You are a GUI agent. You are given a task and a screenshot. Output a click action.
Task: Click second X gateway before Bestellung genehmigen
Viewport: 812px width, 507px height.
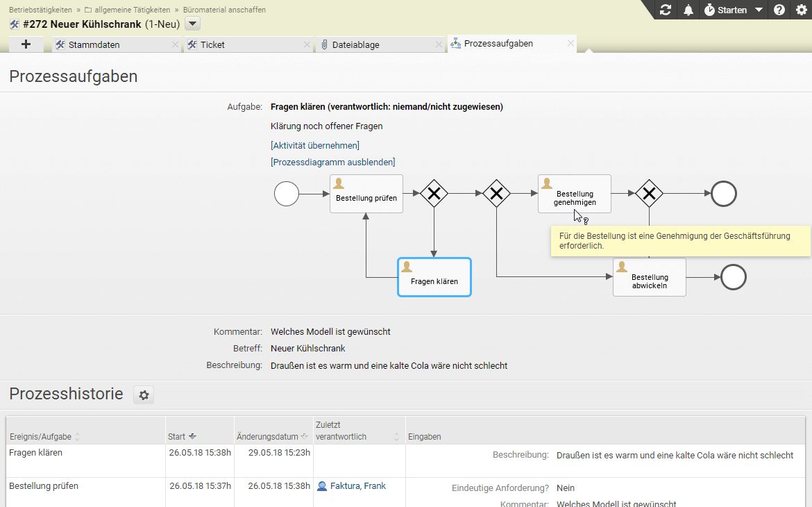(x=496, y=194)
